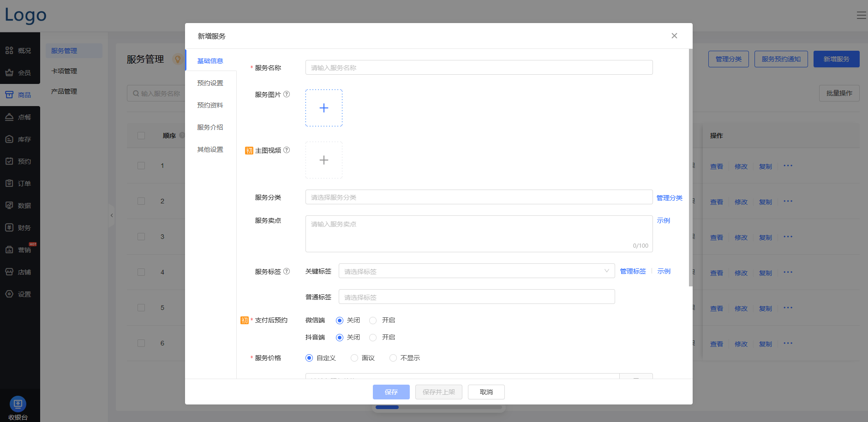Check the checkbox on table row 3

[x=141, y=236]
